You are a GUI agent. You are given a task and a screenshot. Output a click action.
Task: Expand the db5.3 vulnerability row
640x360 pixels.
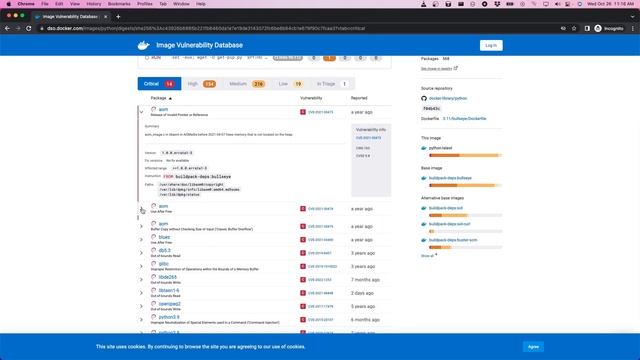142,253
